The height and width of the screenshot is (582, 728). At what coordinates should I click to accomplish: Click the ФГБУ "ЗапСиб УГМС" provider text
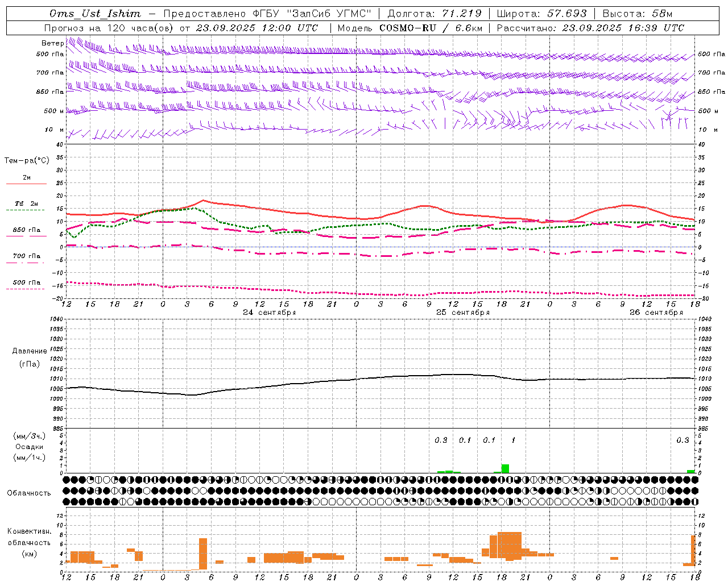(x=311, y=14)
